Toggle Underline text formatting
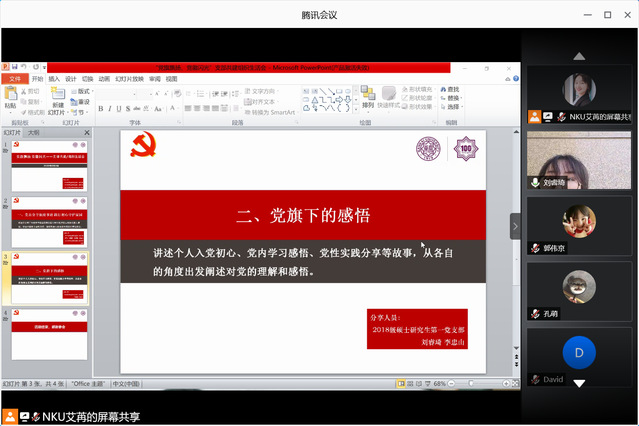Image resolution: width=639 pixels, height=426 pixels. pos(120,108)
